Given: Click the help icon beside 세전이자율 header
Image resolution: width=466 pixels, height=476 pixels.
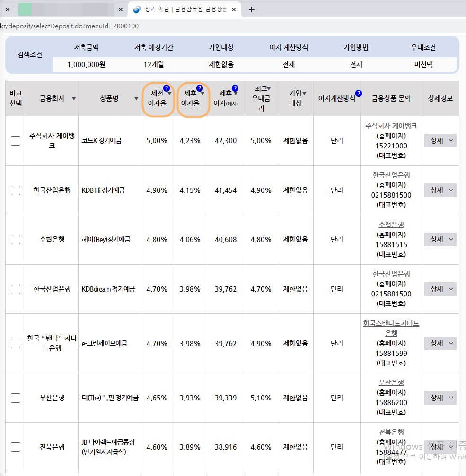Looking at the screenshot, I should coord(167,88).
